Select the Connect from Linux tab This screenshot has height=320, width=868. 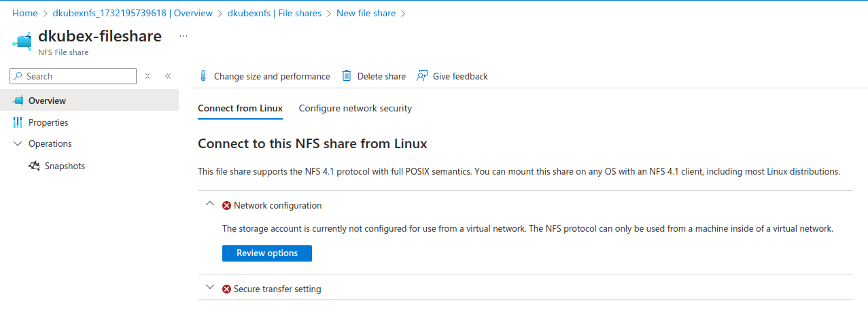coord(240,108)
